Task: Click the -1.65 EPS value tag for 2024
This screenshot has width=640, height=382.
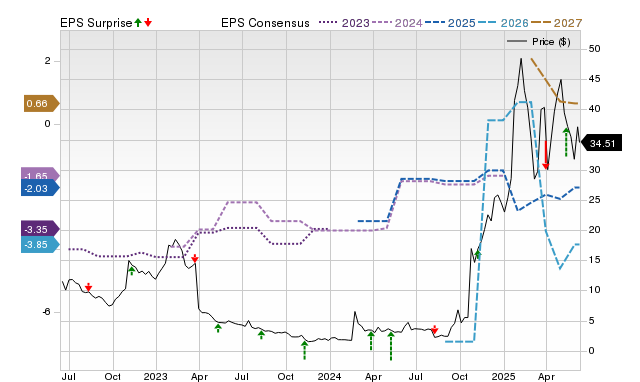Action: (40, 174)
